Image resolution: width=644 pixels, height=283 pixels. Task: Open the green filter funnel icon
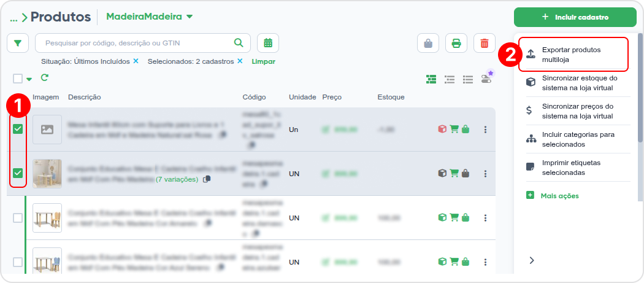(x=18, y=43)
